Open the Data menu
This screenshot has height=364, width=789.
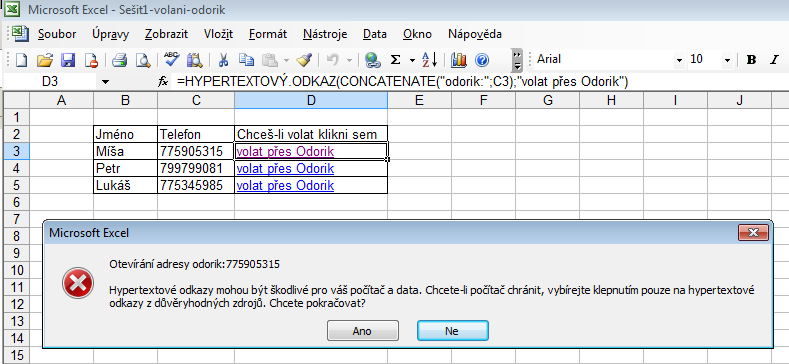(x=375, y=34)
